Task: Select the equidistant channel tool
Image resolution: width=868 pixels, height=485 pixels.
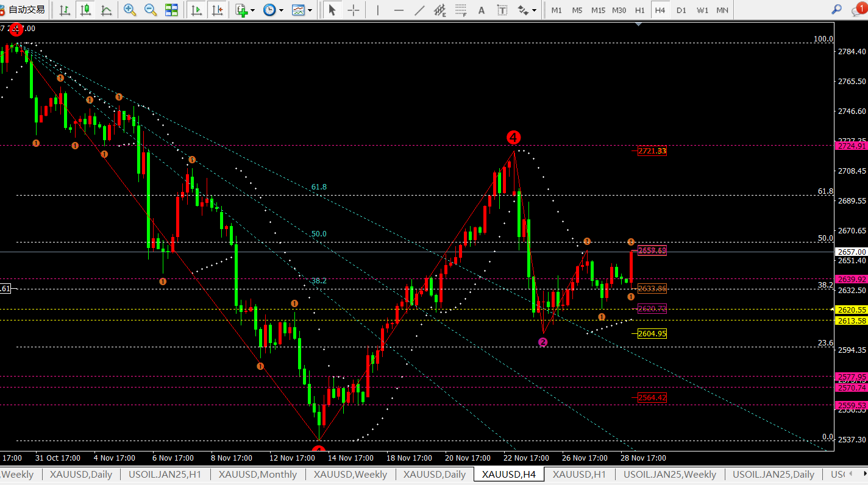Action: tap(440, 10)
